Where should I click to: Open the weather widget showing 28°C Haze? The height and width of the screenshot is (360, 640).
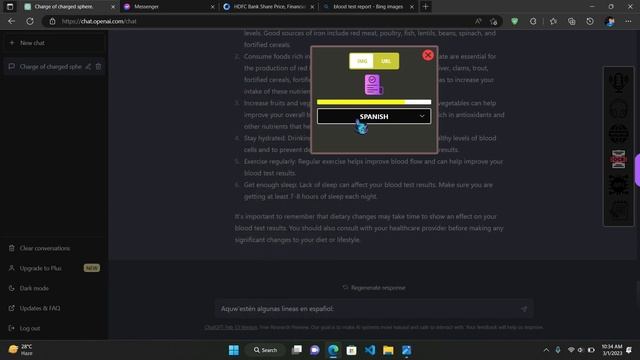point(20,350)
